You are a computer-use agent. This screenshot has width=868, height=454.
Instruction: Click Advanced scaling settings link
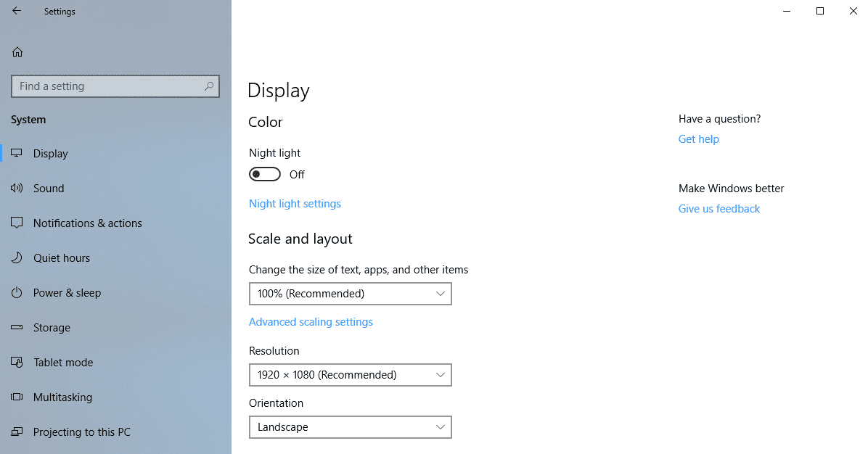[311, 322]
